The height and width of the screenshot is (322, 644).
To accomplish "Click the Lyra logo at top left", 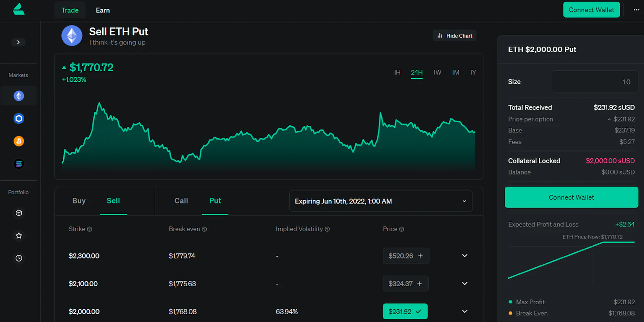I will pos(19,9).
